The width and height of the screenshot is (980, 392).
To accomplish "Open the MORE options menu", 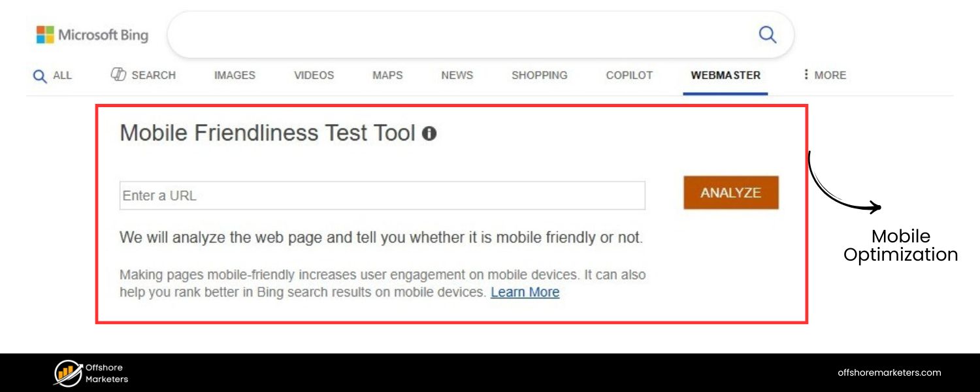I will tap(831, 75).
